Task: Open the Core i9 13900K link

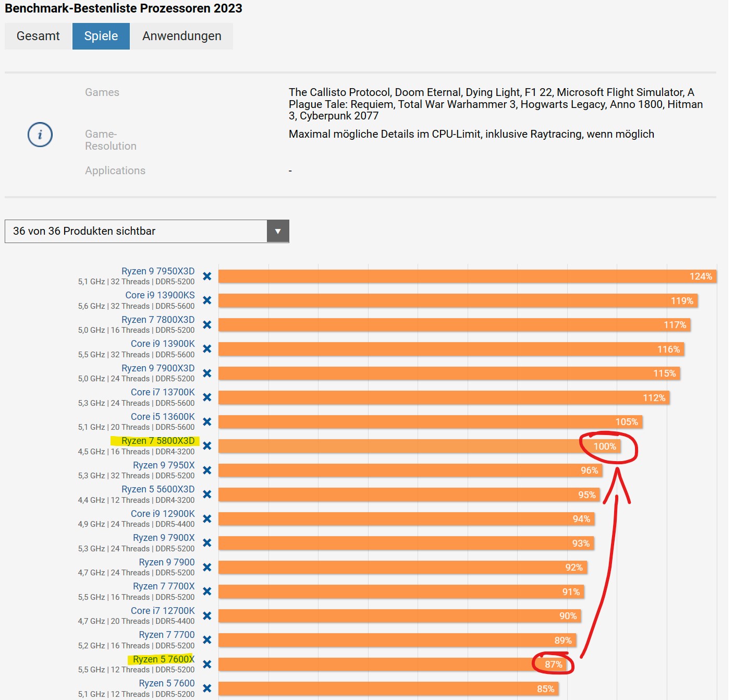Action: (x=163, y=344)
